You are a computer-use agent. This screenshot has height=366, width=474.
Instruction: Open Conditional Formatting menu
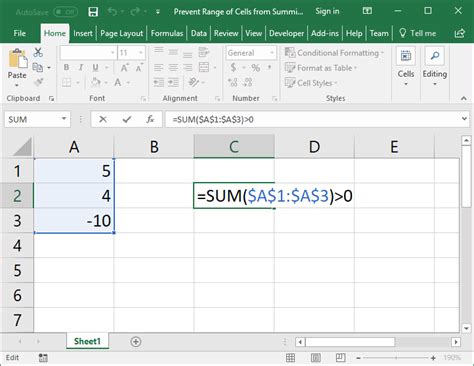(334, 53)
